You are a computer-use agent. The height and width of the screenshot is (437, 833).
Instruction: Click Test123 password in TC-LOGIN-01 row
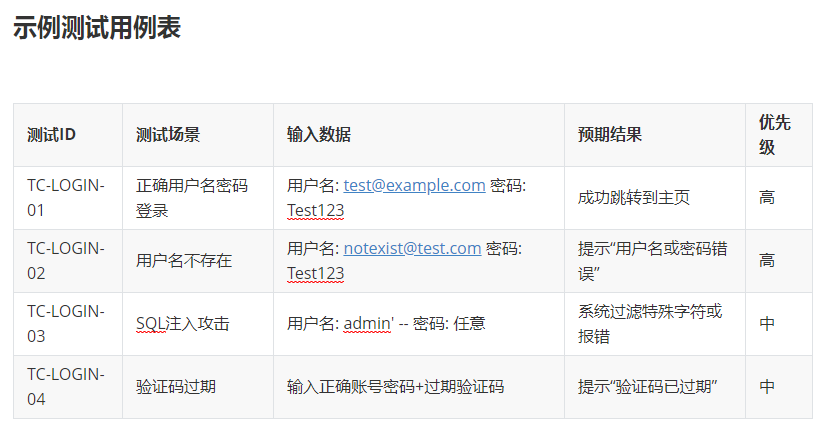pos(316,211)
